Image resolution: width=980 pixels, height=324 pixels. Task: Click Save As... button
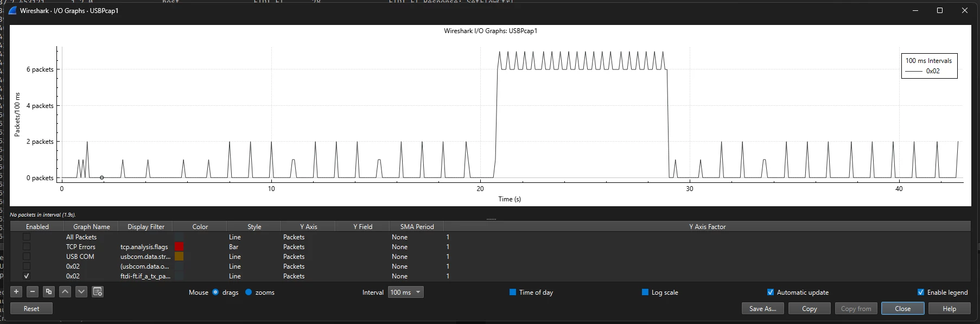[762, 308]
